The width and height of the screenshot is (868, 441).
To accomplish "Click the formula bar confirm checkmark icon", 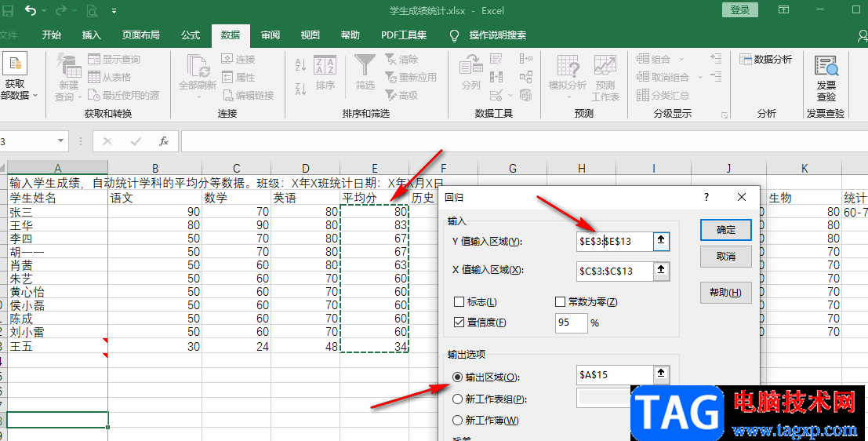I will 136,141.
